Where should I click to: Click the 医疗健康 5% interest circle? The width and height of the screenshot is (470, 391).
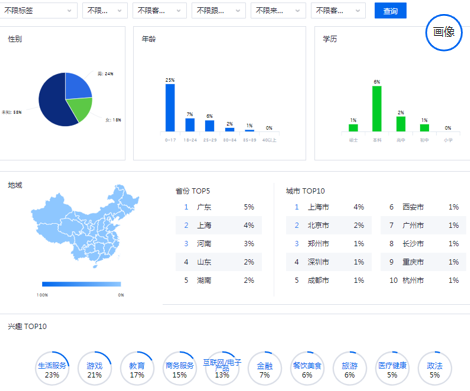(392, 368)
